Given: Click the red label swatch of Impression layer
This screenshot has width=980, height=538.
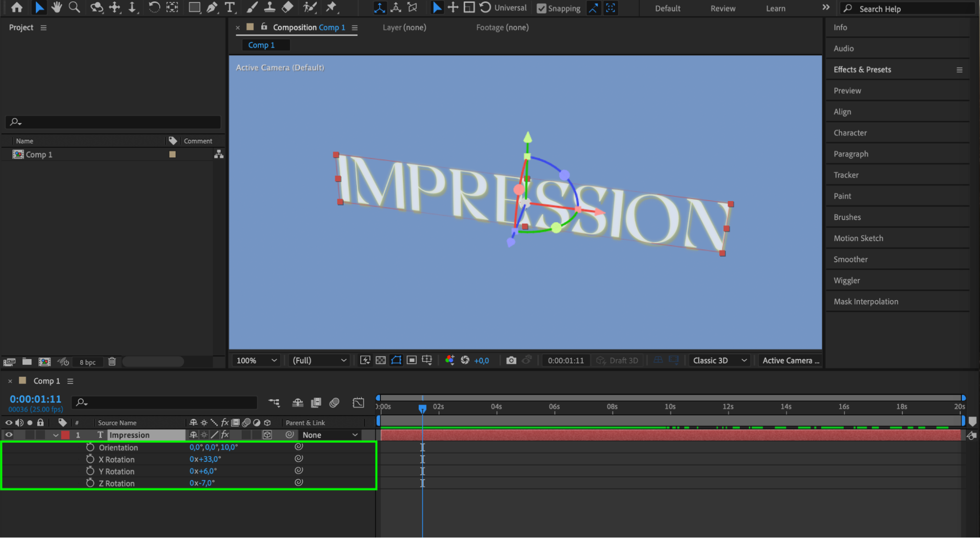Looking at the screenshot, I should tap(65, 435).
